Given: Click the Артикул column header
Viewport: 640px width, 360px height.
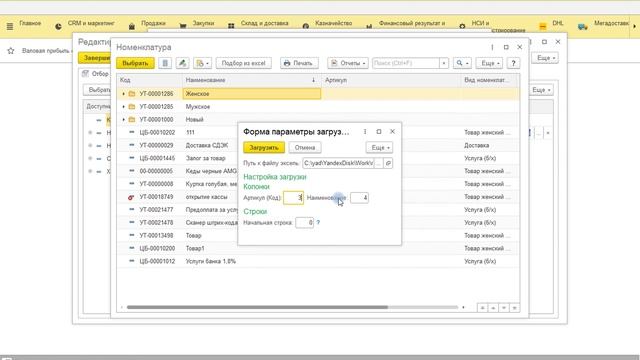Looking at the screenshot, I should pyautogui.click(x=391, y=80).
